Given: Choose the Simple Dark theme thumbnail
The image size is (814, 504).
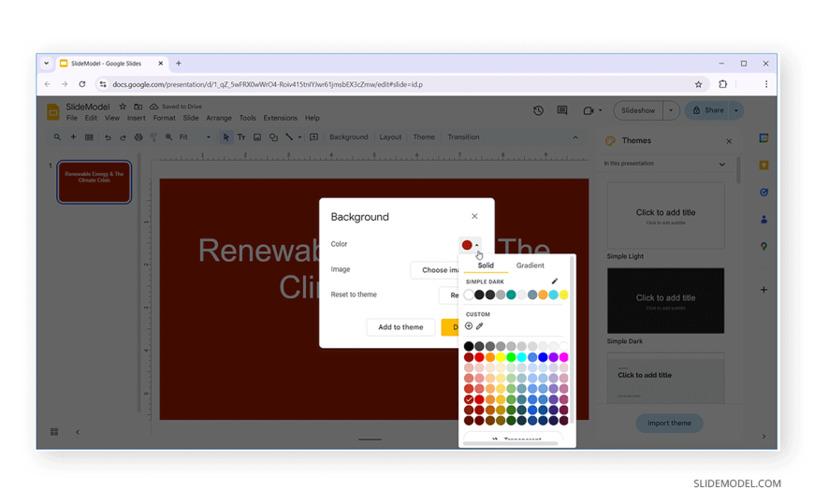Looking at the screenshot, I should [665, 300].
